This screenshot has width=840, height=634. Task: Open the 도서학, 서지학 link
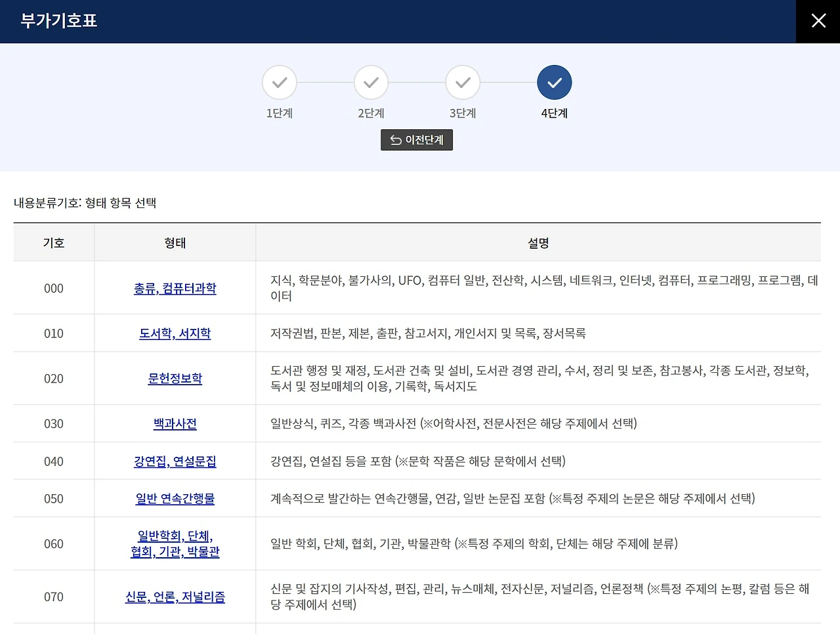175,333
